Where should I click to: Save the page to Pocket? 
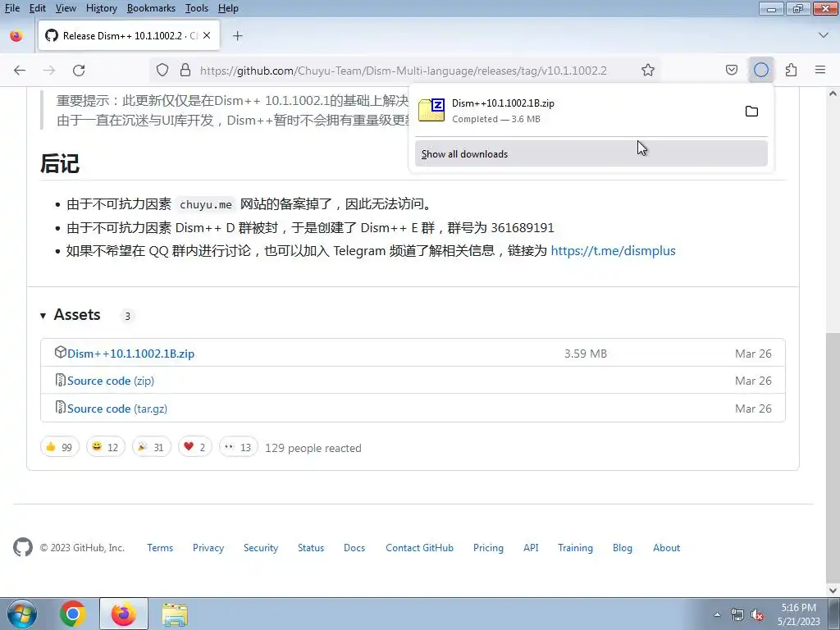point(731,71)
